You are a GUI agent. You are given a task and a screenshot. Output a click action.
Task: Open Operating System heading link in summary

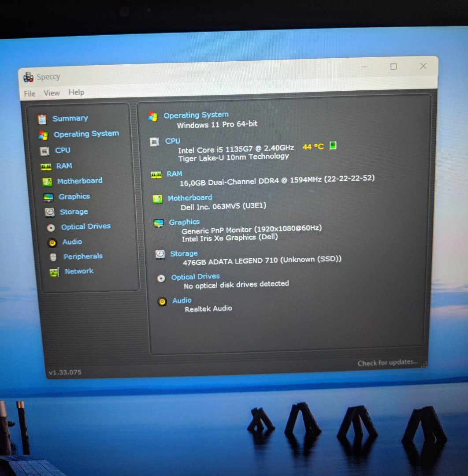click(196, 115)
